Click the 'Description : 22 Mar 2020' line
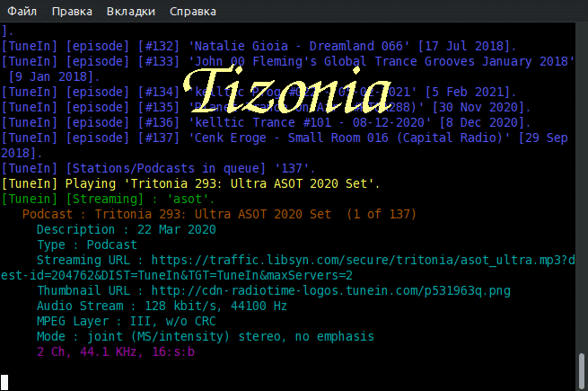This screenshot has width=588, height=391. (x=126, y=229)
